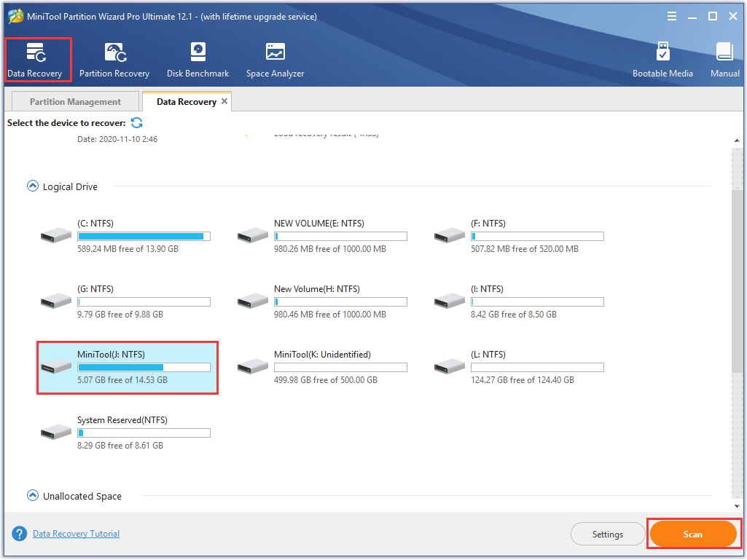This screenshot has width=747, height=560.
Task: Select the MiniTool K: Unidentified drive icon
Action: pos(252,367)
